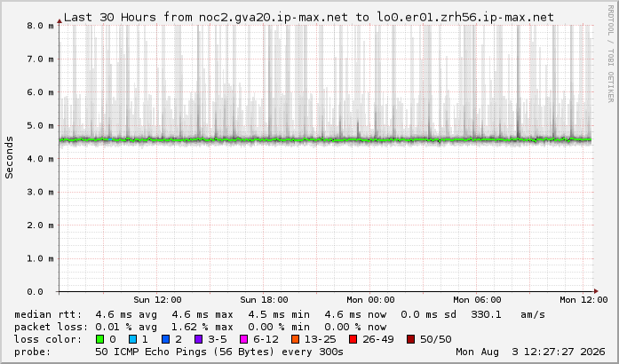619x364 pixels.
Task: Click the 8.0 m y-axis label
Action: click(40, 26)
